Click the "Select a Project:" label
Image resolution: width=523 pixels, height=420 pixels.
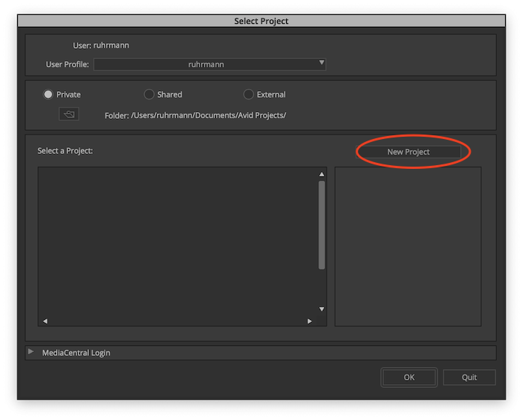coord(65,151)
